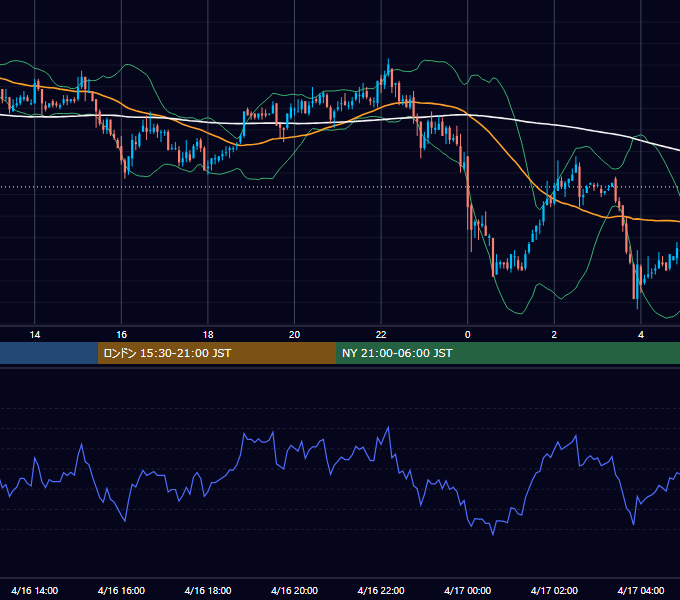Click the NY 21:00-06:00 JST session band

tap(508, 353)
